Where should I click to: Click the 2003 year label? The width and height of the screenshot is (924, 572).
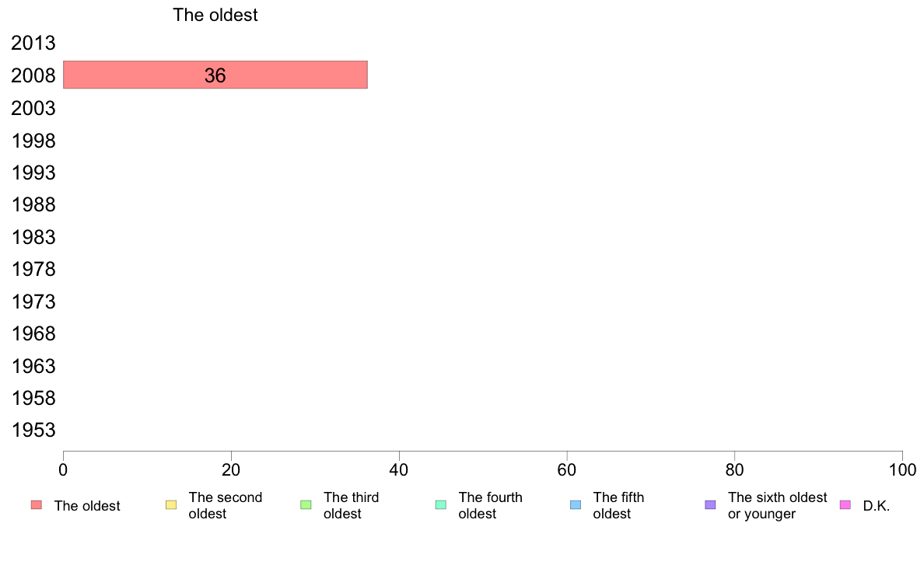click(33, 108)
